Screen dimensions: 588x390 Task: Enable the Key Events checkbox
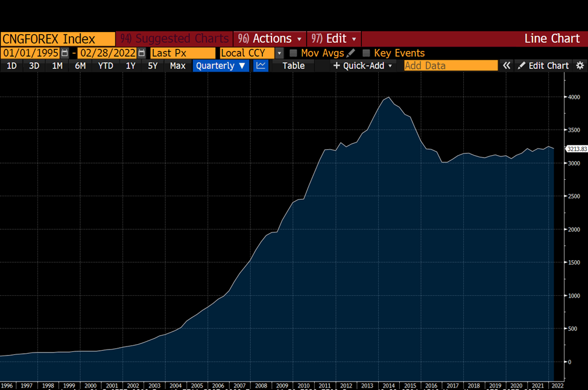coord(366,53)
